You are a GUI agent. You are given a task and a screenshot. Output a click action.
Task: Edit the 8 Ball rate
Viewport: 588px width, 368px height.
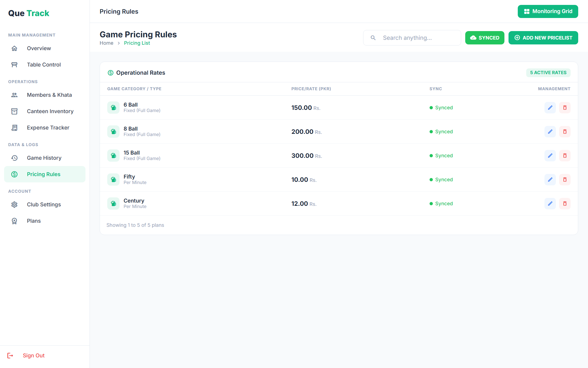pos(550,132)
